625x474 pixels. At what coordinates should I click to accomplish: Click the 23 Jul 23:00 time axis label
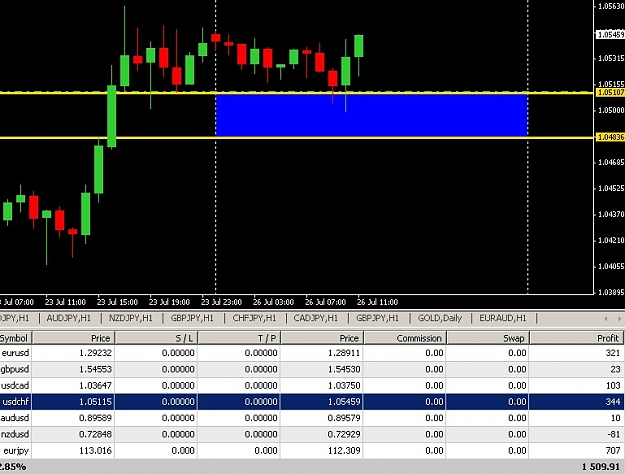point(221,302)
